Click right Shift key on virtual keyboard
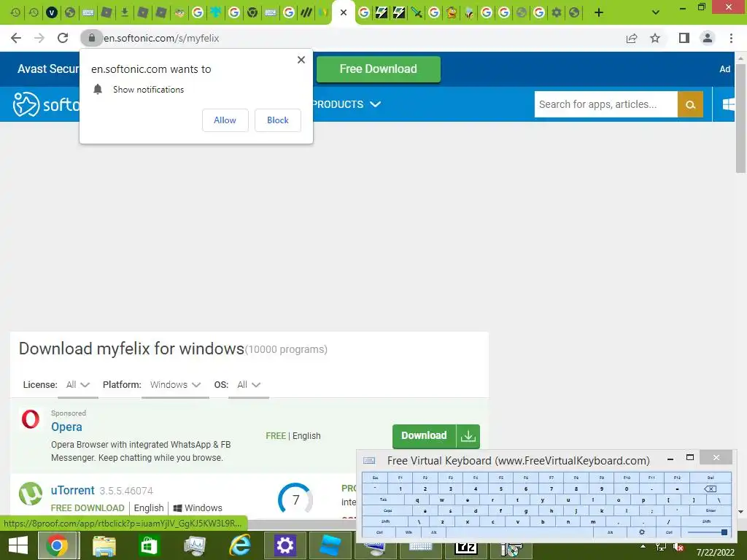This screenshot has width=747, height=560. point(706,521)
